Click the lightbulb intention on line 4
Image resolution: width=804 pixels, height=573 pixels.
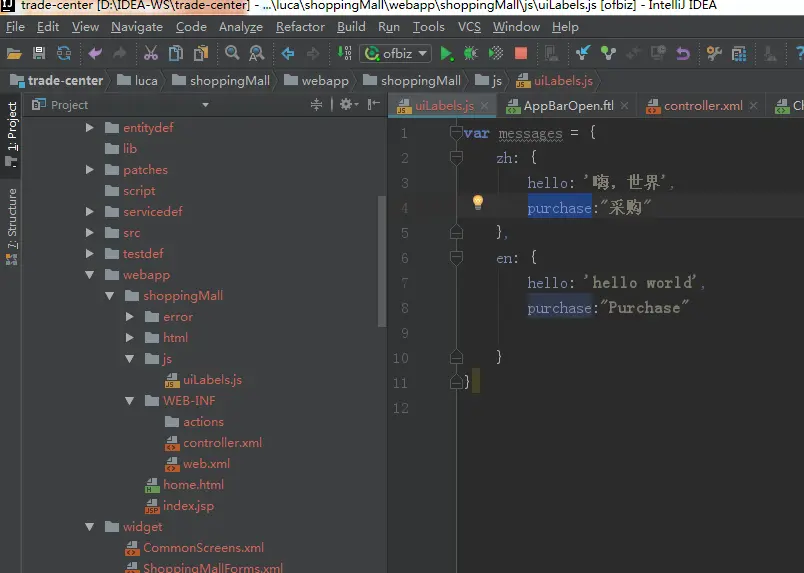pyautogui.click(x=477, y=202)
